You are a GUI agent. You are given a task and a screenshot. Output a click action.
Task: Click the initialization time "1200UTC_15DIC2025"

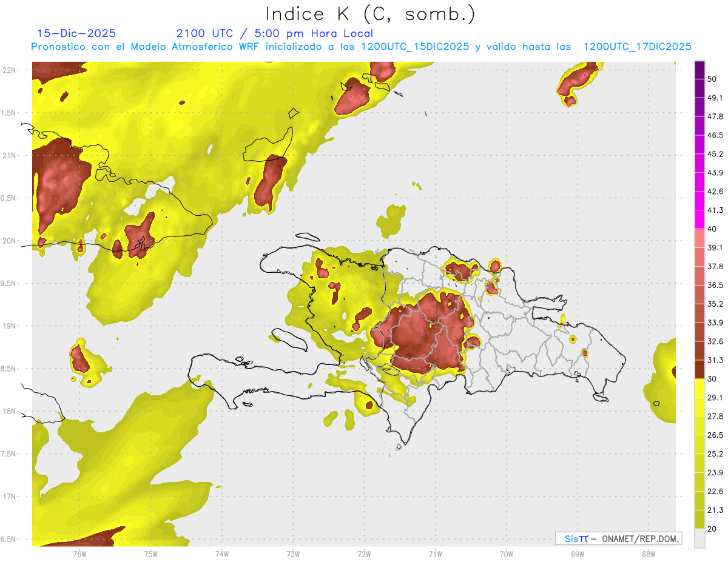point(415,47)
